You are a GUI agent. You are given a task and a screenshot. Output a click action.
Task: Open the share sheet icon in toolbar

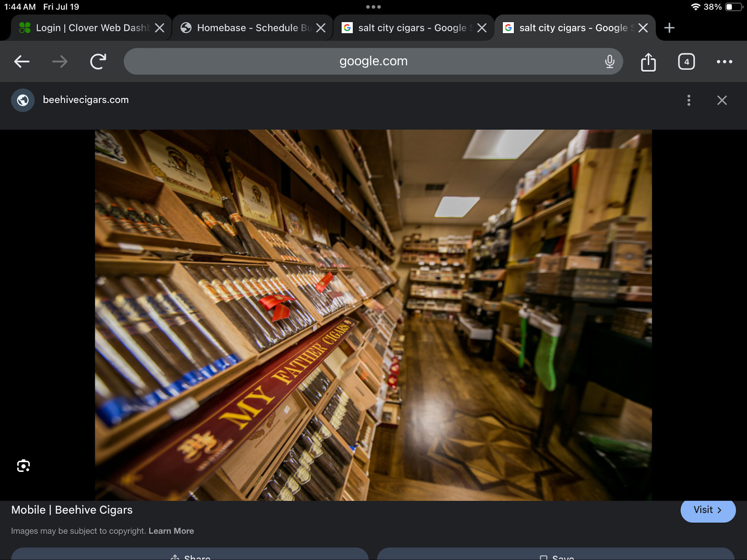(648, 62)
